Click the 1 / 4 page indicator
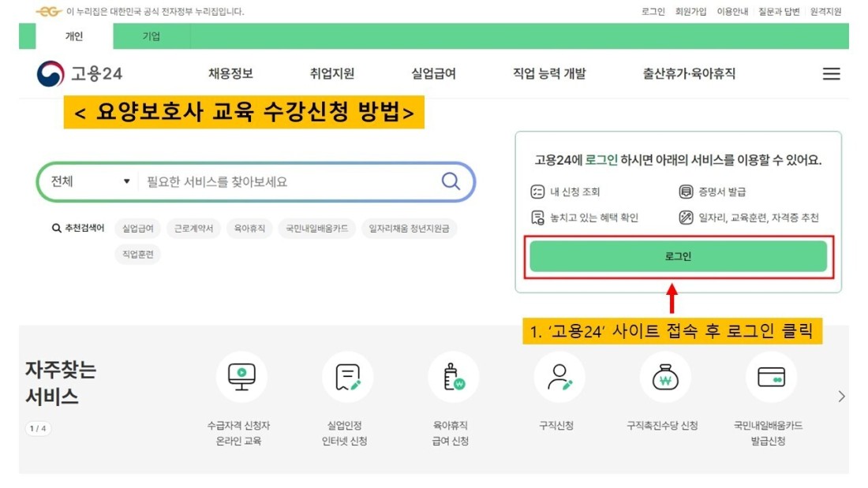 38,428
